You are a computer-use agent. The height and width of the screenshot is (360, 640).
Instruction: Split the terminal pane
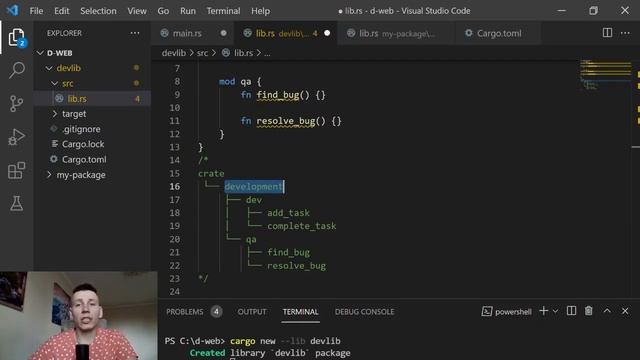tap(571, 311)
